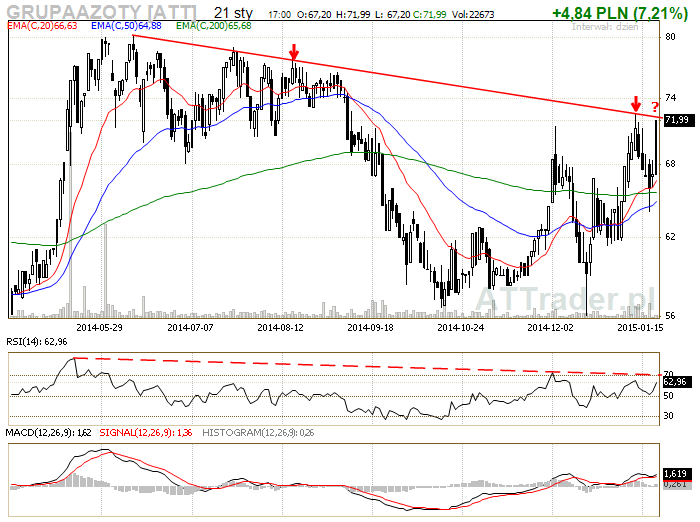The width and height of the screenshot is (700, 522).
Task: Click the C:71,99 close price value
Action: click(429, 14)
